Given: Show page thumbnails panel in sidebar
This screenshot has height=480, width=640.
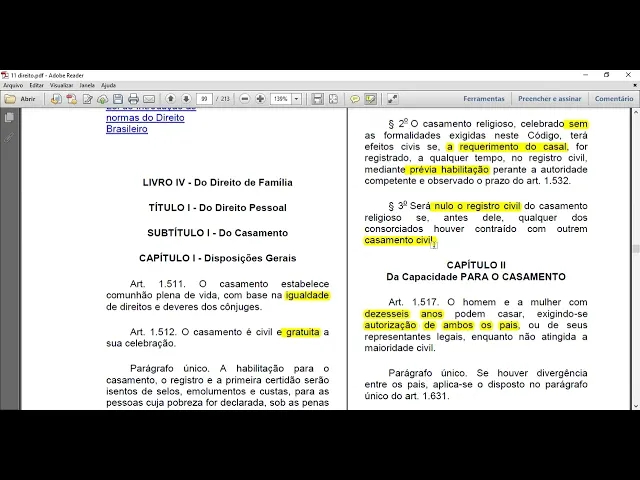Looking at the screenshot, I should click(x=9, y=118).
